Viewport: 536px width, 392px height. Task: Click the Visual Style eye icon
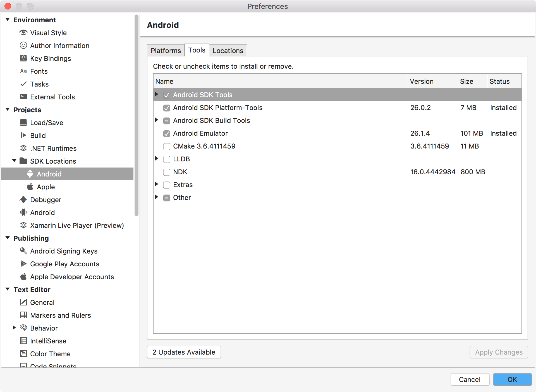click(23, 33)
